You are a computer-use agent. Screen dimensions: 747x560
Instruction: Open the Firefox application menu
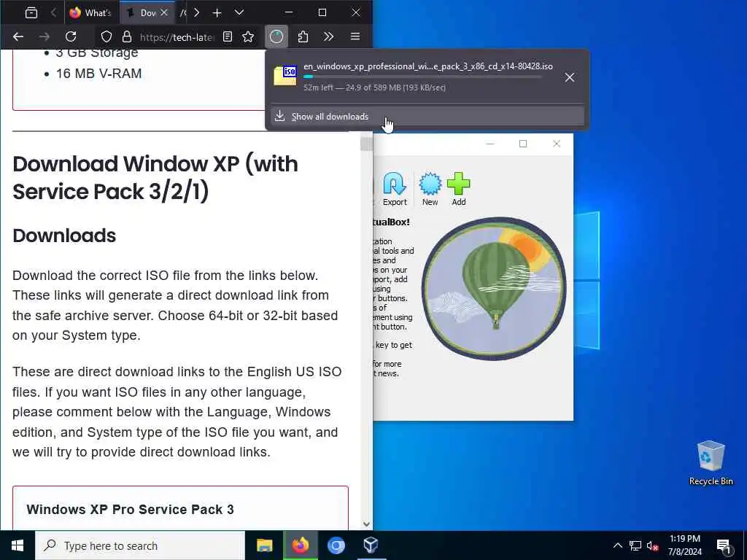[x=355, y=36]
